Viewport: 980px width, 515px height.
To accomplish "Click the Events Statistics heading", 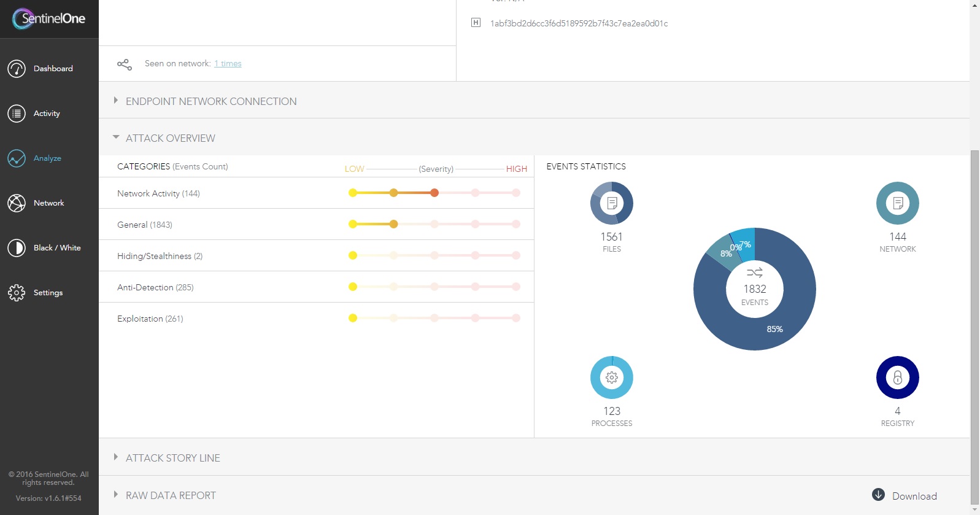I will tap(586, 166).
